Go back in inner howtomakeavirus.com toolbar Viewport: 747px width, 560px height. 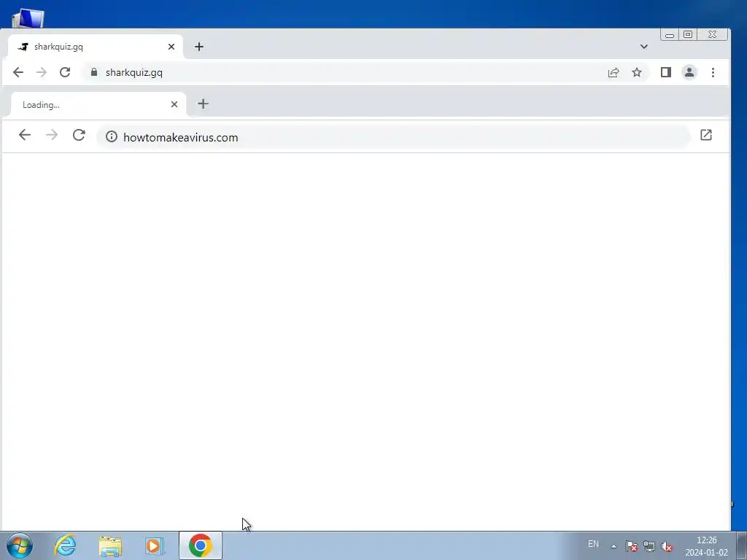pyautogui.click(x=25, y=135)
